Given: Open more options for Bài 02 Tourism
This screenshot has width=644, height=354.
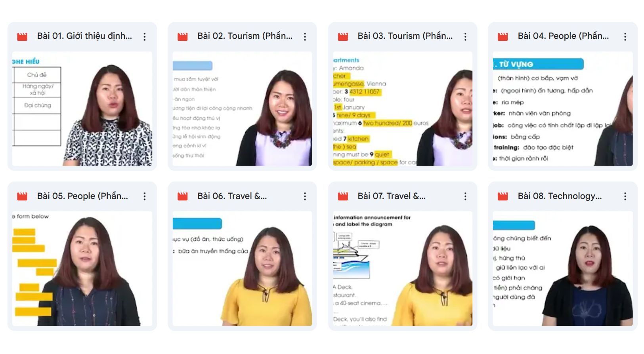Looking at the screenshot, I should tap(305, 37).
